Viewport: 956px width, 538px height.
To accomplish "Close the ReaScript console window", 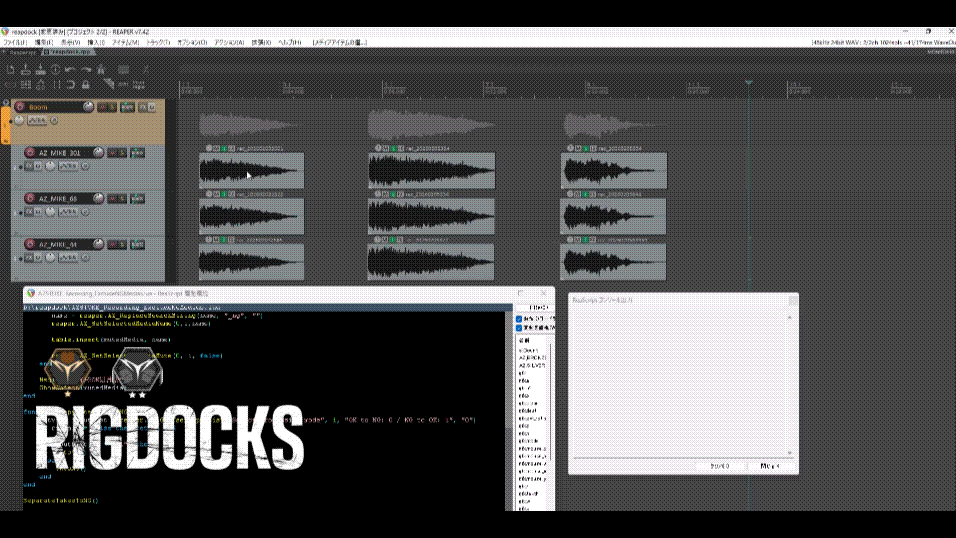I will (793, 300).
